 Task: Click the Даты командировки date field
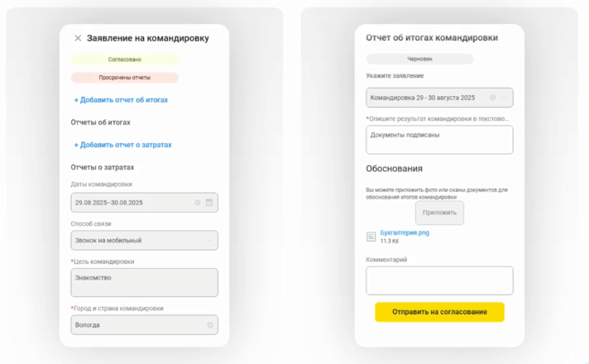[x=132, y=203]
